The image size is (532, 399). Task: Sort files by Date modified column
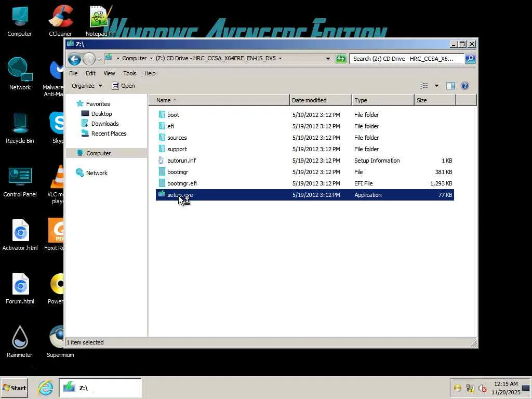pos(321,100)
